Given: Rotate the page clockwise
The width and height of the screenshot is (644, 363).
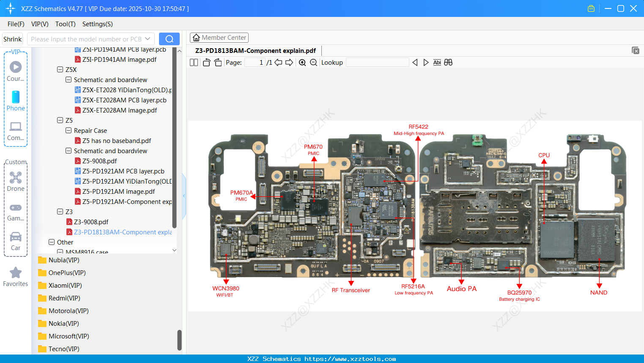Looking at the screenshot, I should (218, 62).
